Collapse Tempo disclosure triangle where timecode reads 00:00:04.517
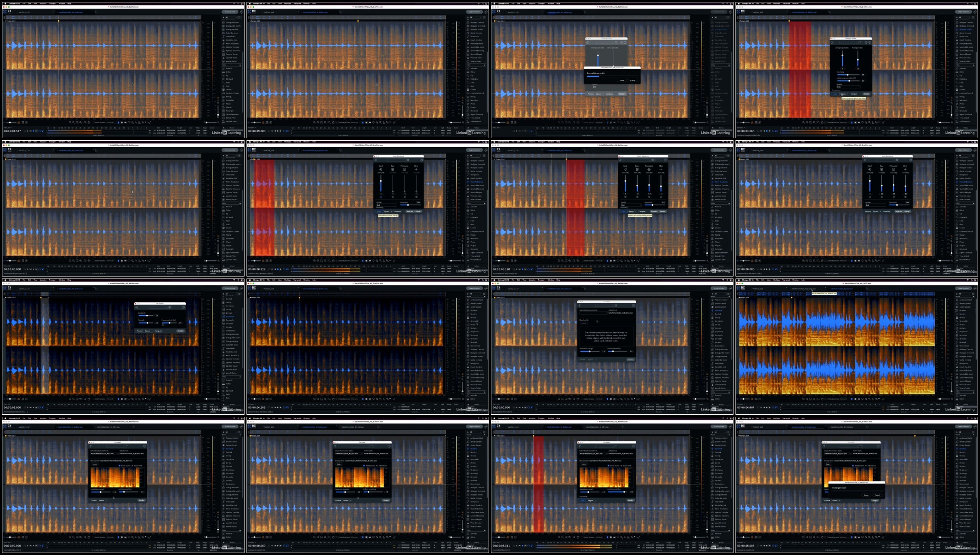Screen dimensions: 980x555 pos(6,21)
